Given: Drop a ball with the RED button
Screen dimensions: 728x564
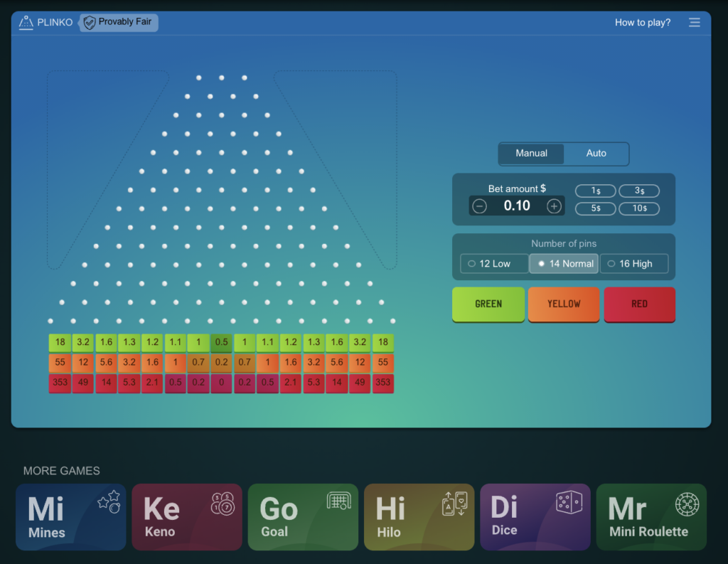Looking at the screenshot, I should coord(639,304).
